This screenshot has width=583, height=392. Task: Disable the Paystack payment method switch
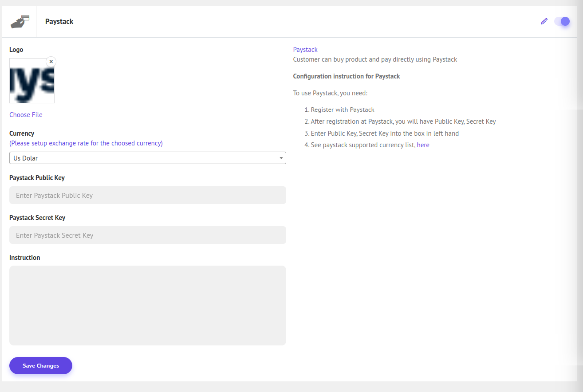tap(562, 21)
